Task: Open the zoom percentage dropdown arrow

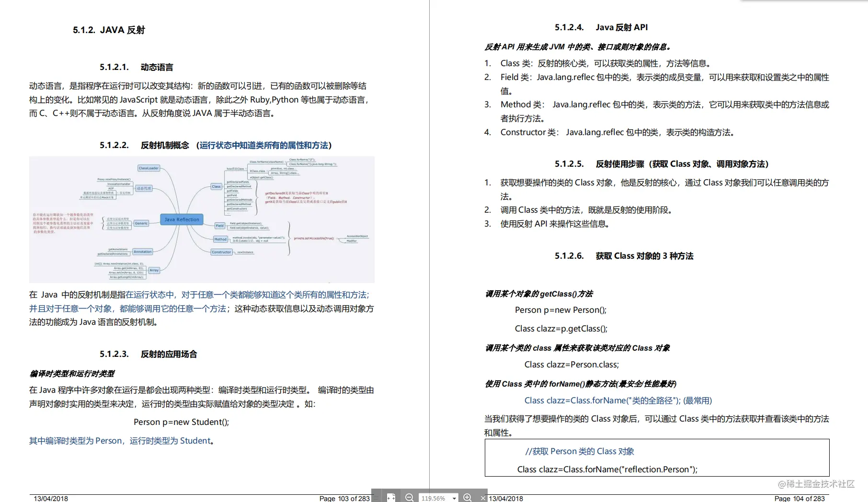Action: (454, 498)
